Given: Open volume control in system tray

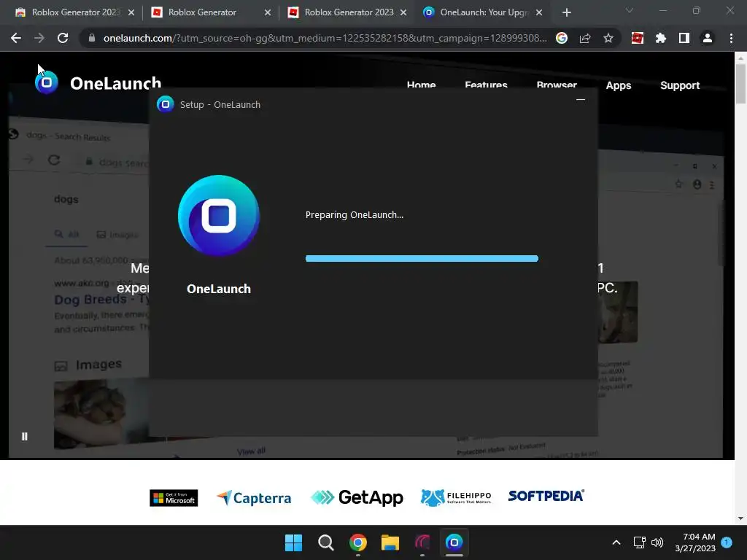Looking at the screenshot, I should click(x=657, y=542).
